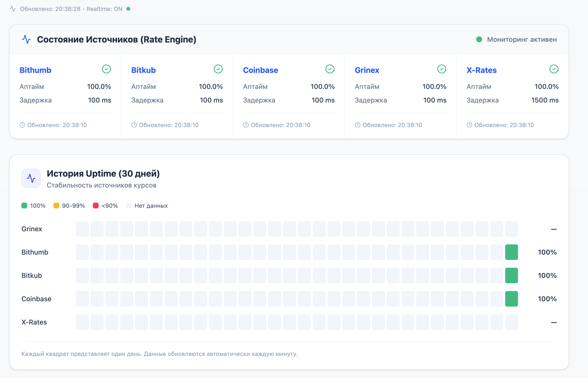Click the Состояние Источников (Rate Engine) heading
This screenshot has height=378, width=588.
pyautogui.click(x=117, y=40)
